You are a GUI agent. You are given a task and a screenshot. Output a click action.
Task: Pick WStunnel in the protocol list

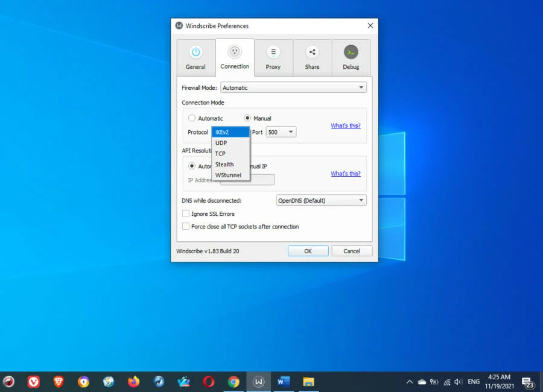point(230,175)
